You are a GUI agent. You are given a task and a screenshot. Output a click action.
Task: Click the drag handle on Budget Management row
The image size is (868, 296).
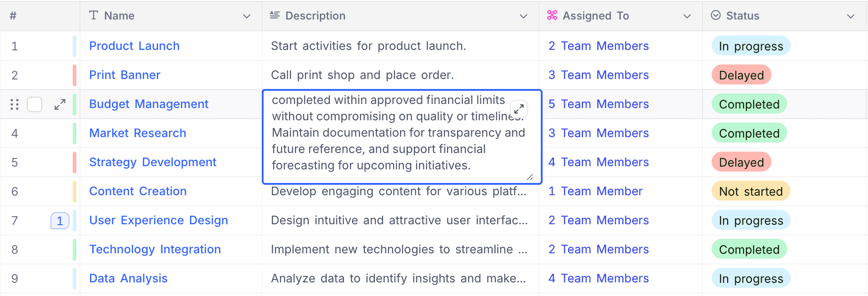15,104
